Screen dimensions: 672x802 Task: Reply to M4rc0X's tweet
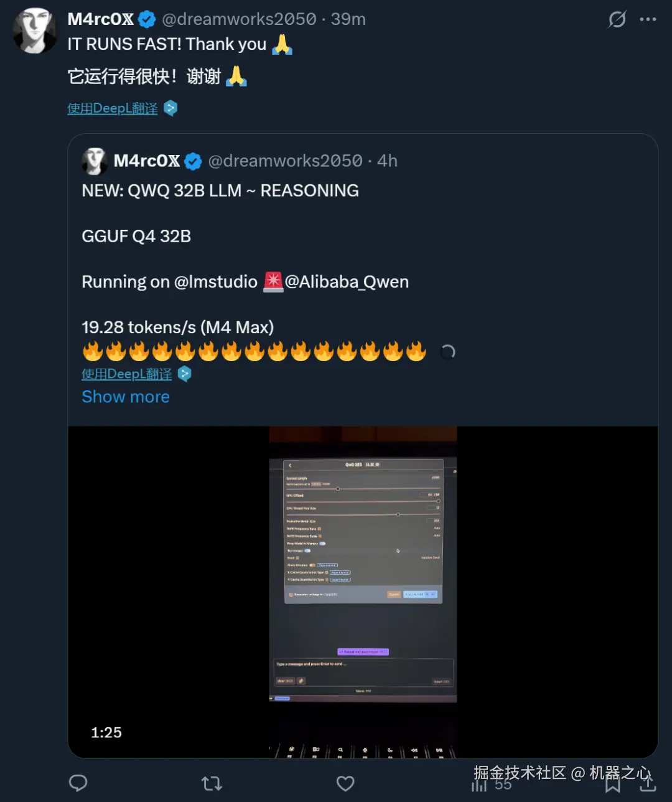(78, 783)
